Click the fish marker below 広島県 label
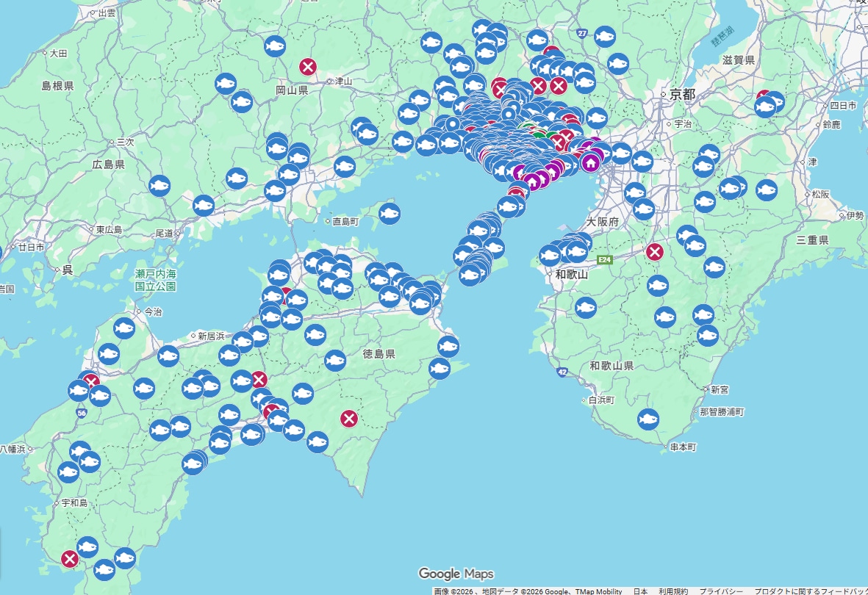 click(159, 185)
